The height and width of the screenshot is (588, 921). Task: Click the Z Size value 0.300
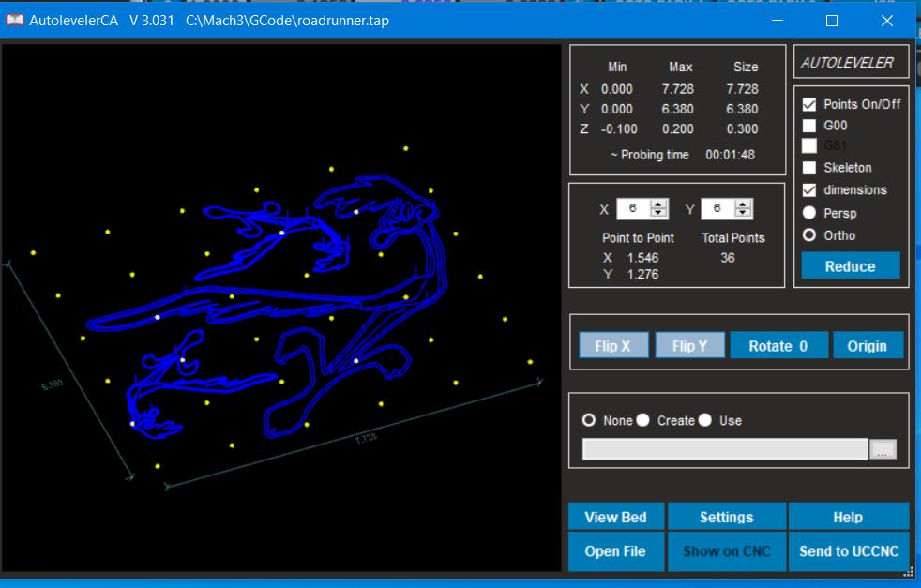point(743,129)
